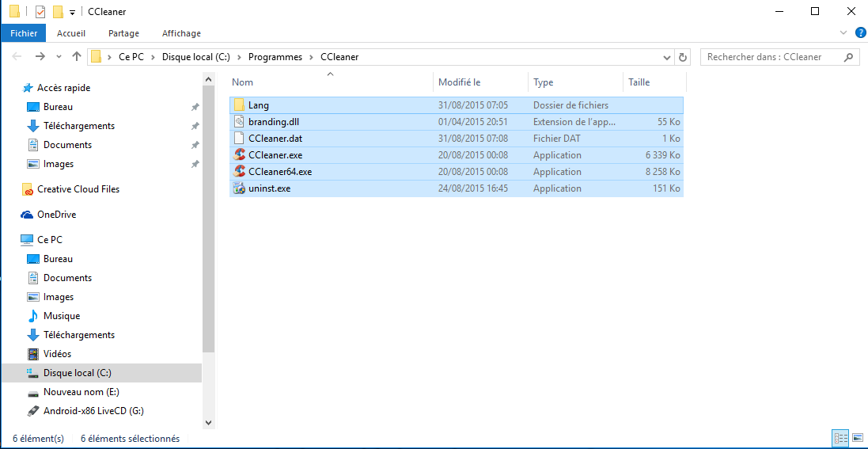
Task: Select Ce PC in the navigation pane
Action: coord(50,239)
